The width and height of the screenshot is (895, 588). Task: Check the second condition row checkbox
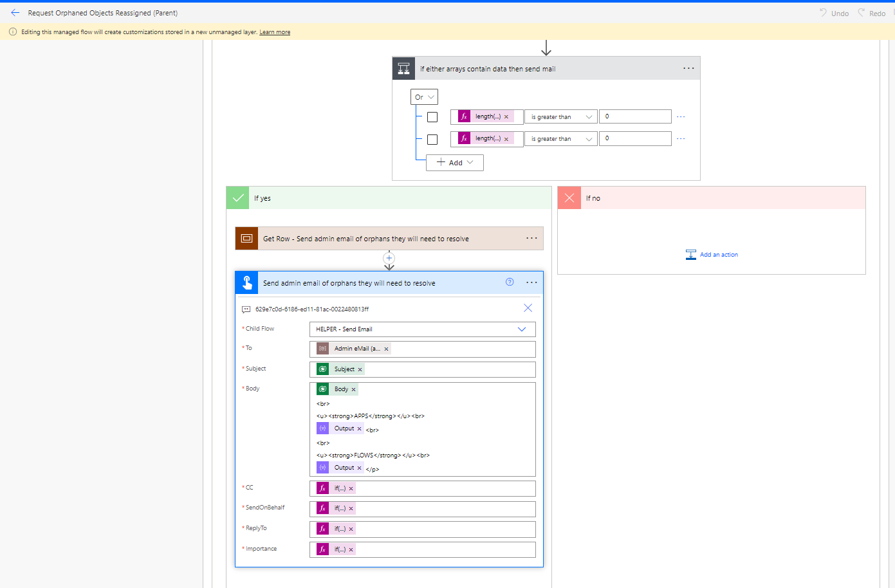coord(432,138)
